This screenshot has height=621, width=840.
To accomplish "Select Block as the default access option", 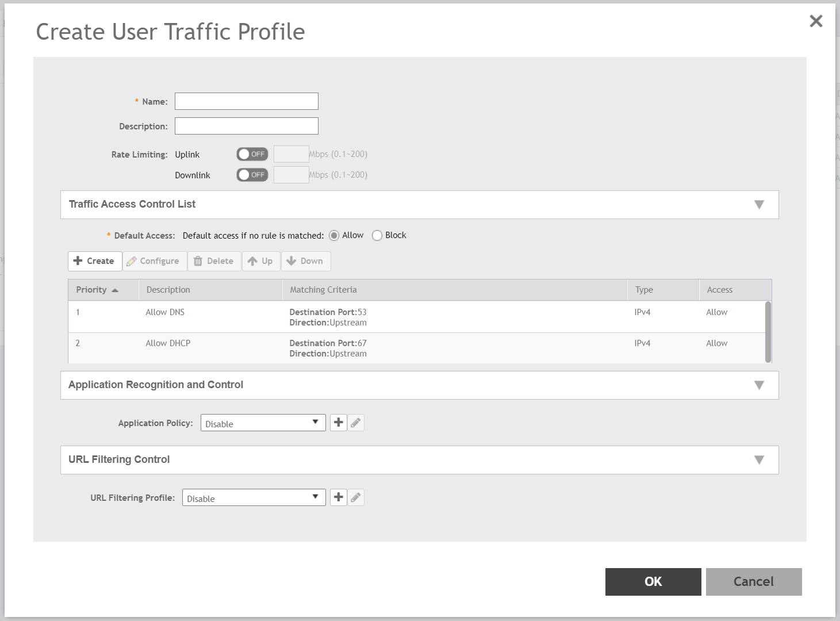I will [377, 235].
